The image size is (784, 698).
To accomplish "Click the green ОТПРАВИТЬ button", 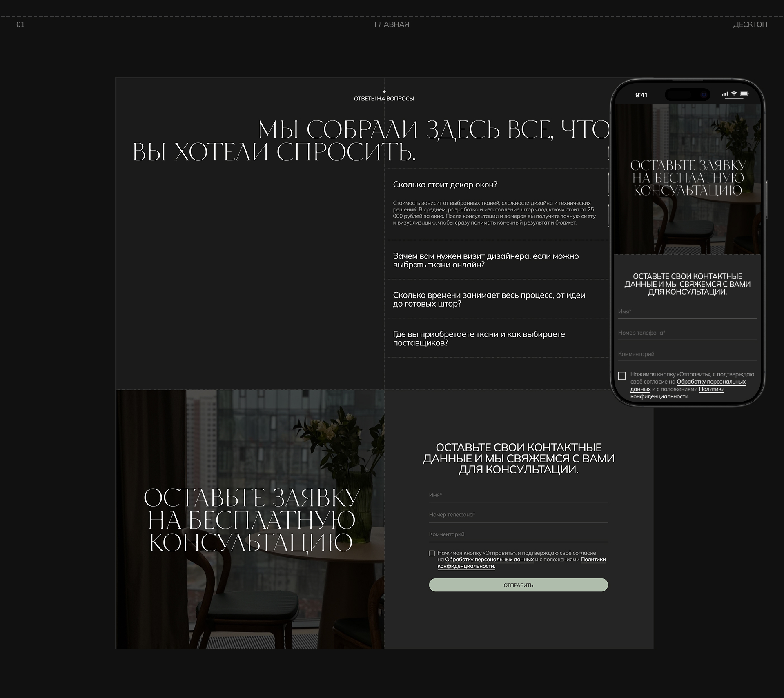I will tap(518, 585).
